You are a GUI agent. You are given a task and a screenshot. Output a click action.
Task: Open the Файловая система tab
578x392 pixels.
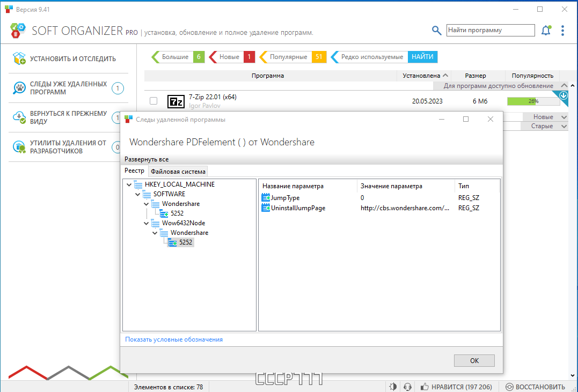click(x=178, y=171)
